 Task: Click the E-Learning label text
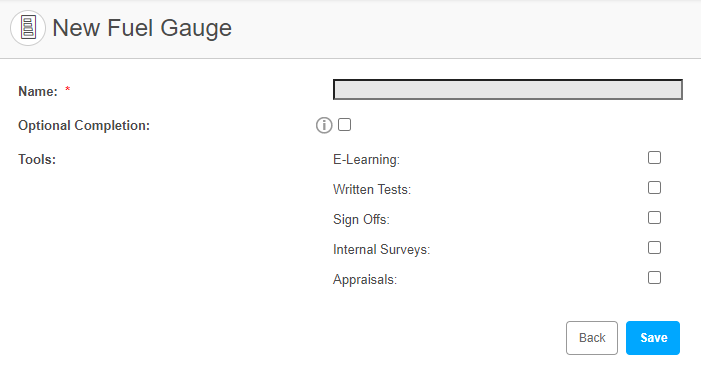coord(366,160)
